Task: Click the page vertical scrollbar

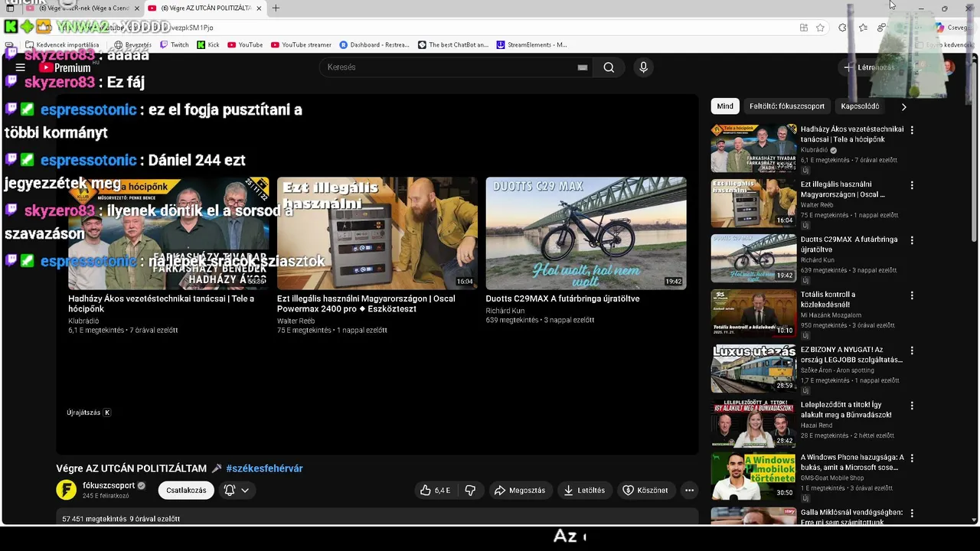Action: tap(975, 153)
